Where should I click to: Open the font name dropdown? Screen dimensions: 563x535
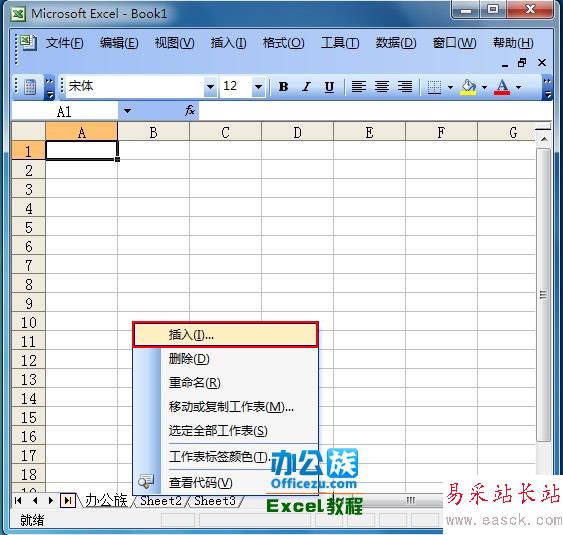[x=210, y=87]
